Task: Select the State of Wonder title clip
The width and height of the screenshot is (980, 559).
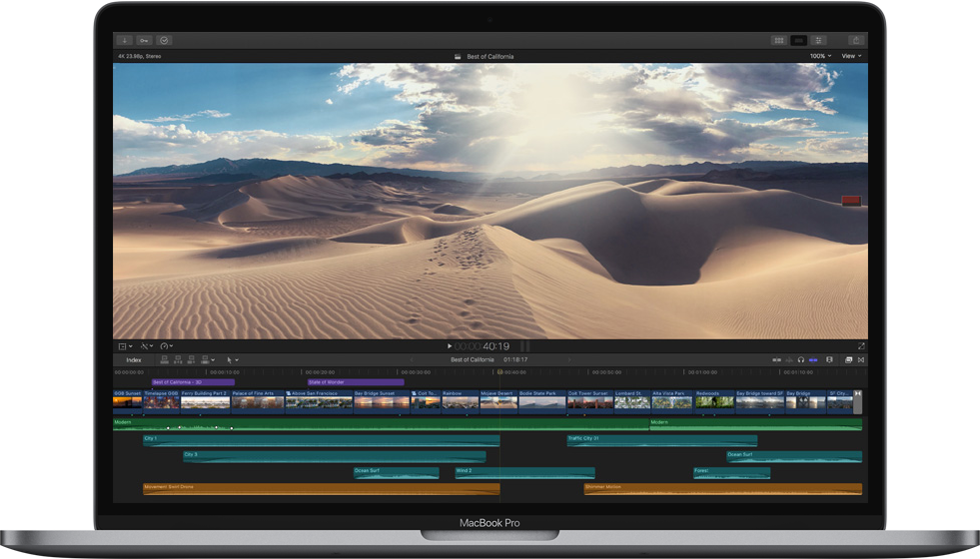Action: click(356, 381)
